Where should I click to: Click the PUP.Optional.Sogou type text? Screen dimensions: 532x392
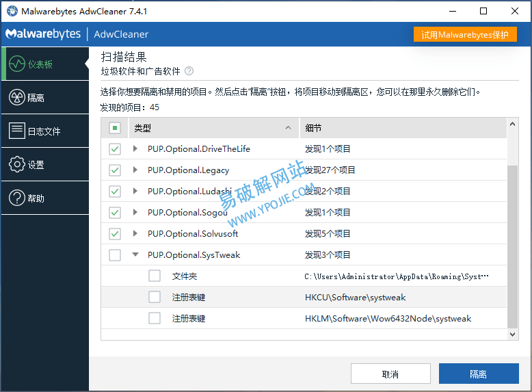[x=187, y=213]
